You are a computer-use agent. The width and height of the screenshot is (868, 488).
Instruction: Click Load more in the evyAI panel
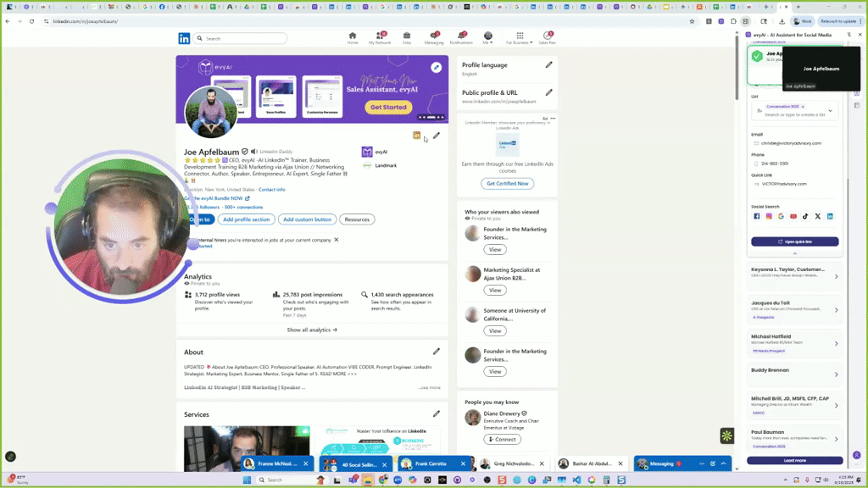[795, 460]
